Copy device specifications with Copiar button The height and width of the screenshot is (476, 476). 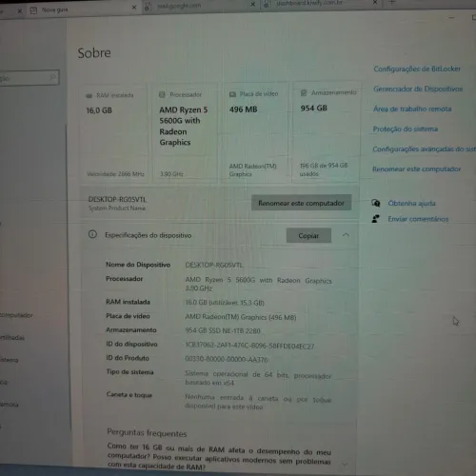point(308,235)
